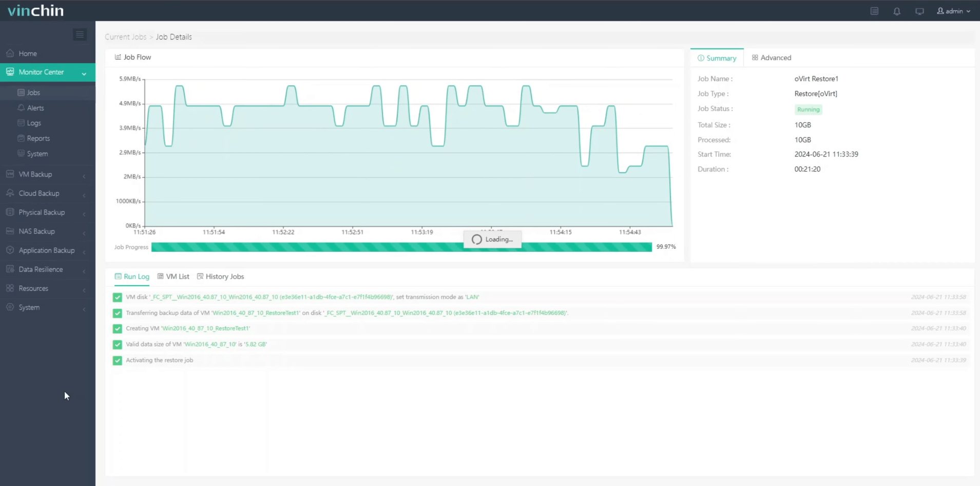Collapse the sidebar with hamburger icon

[x=80, y=34]
